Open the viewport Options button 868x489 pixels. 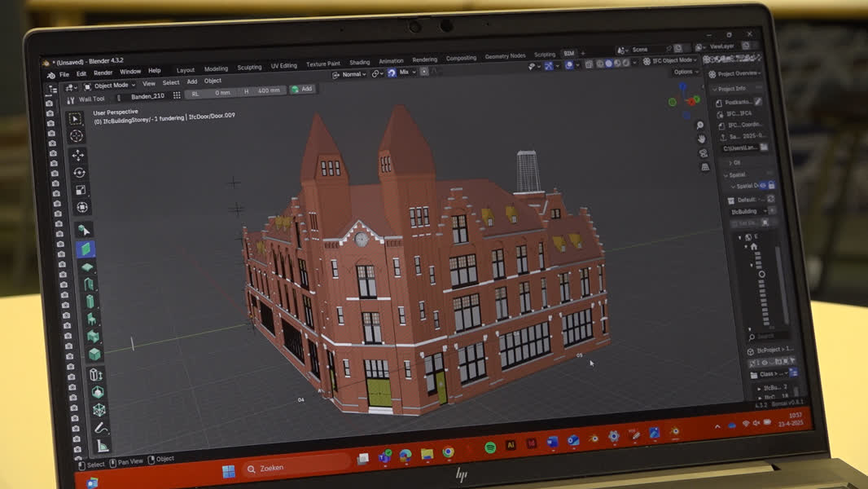(684, 73)
